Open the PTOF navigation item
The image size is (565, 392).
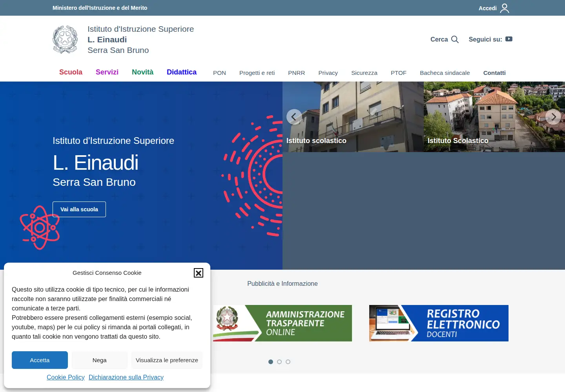coord(399,73)
